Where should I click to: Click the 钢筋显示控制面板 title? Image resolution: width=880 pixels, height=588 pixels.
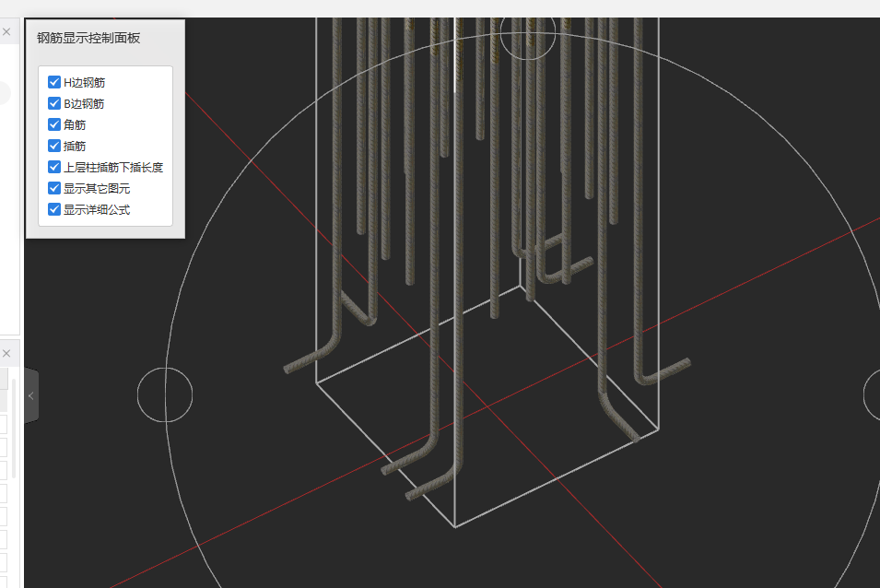(88, 38)
